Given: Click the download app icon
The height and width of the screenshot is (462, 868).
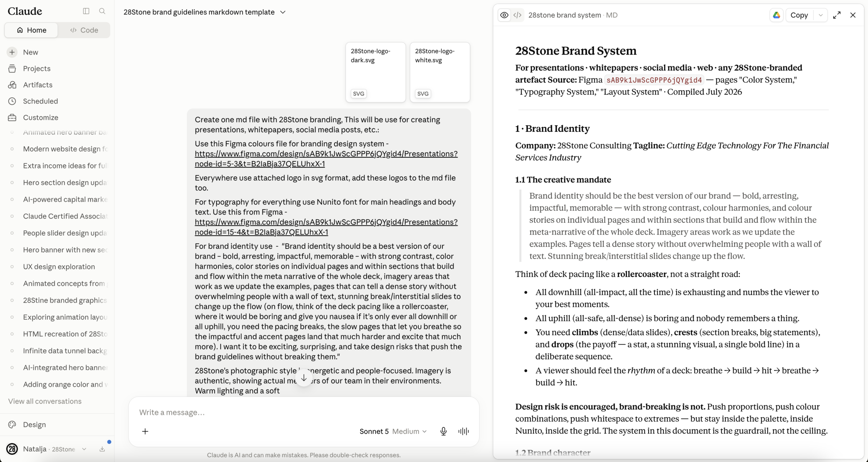Looking at the screenshot, I should [x=102, y=449].
